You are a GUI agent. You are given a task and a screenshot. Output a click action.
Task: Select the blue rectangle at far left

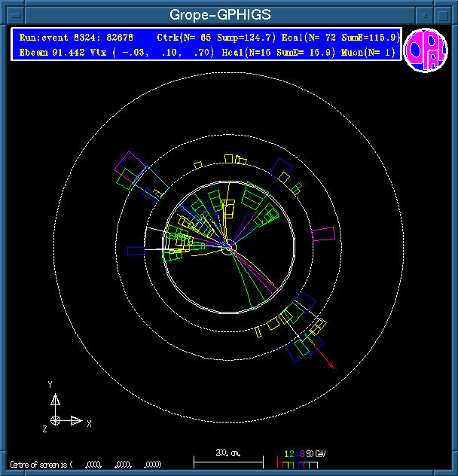coord(135,251)
